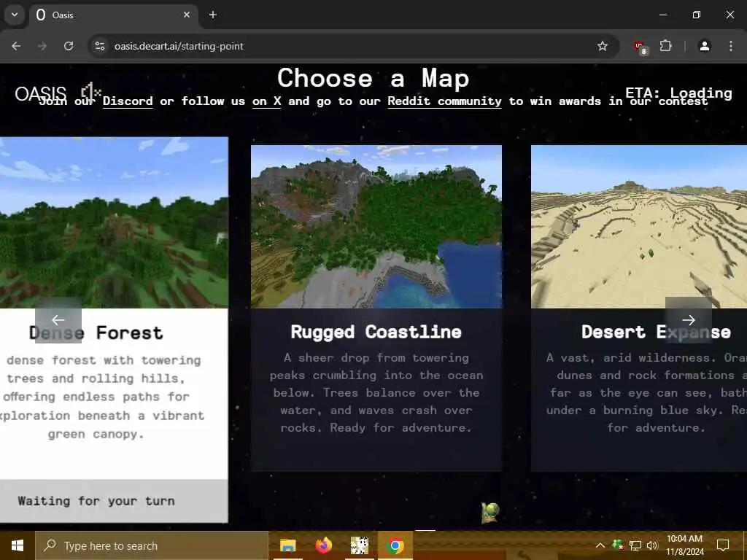Select the Desert Expanse map image

[x=639, y=227]
